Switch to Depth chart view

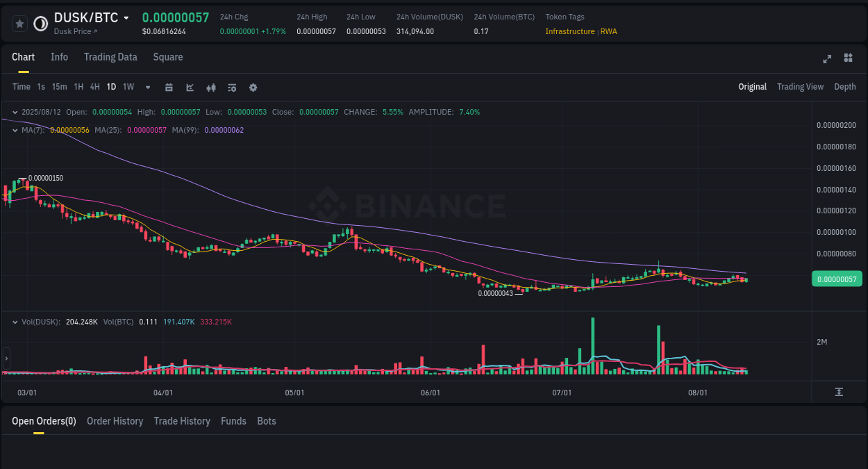845,87
